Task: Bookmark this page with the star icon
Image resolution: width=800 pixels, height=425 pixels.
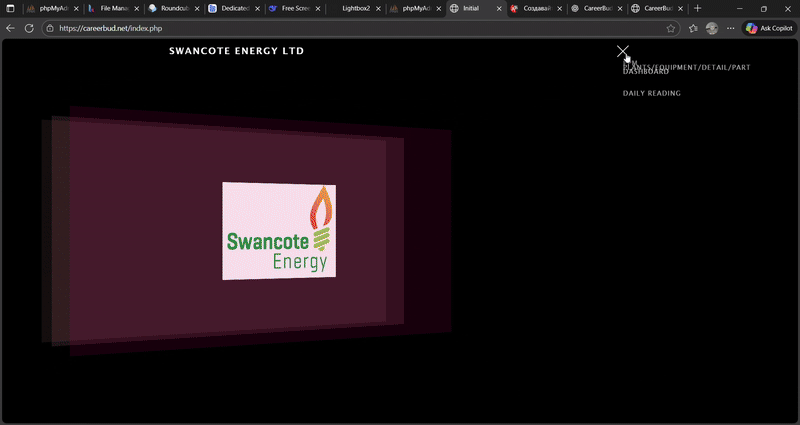Action: 671,28
